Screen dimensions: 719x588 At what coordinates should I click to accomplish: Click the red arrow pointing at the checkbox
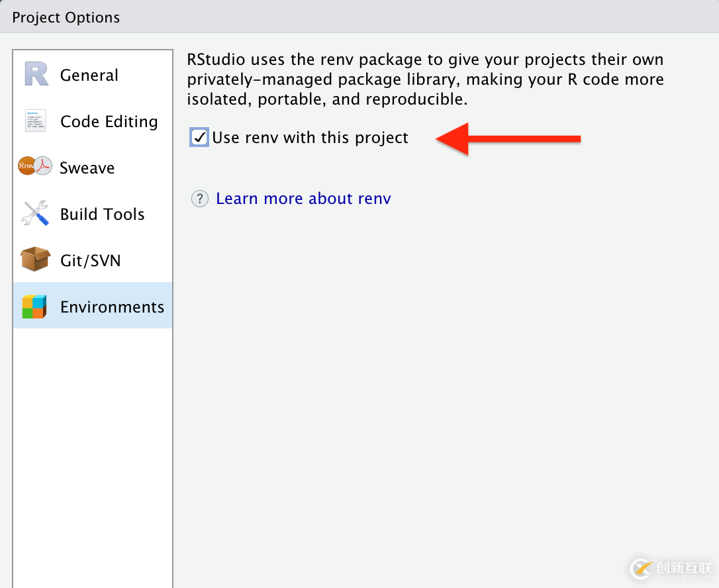508,138
